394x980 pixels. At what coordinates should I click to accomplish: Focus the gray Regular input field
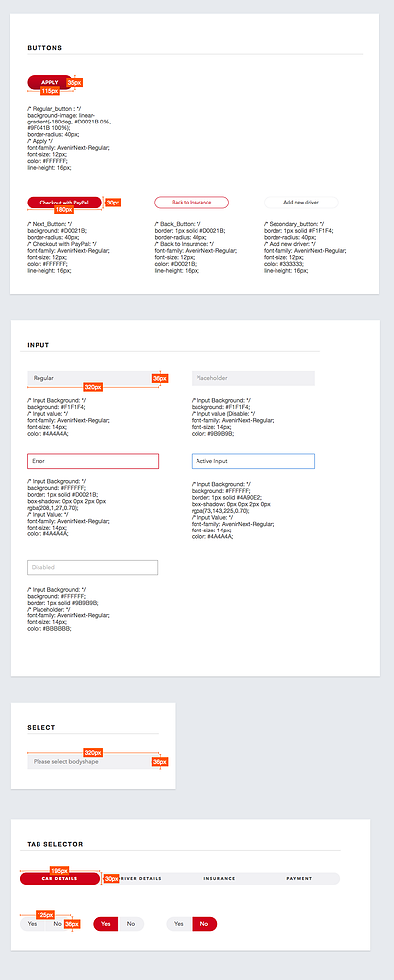click(x=93, y=378)
